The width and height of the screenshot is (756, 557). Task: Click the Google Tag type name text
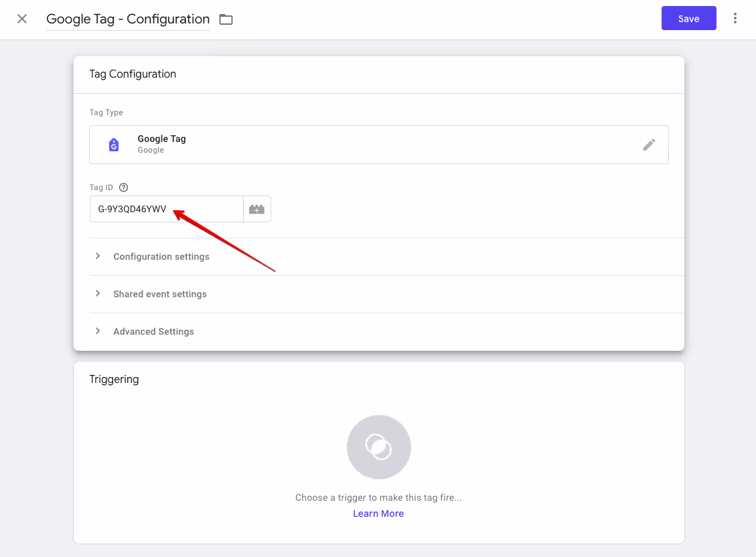pos(161,139)
